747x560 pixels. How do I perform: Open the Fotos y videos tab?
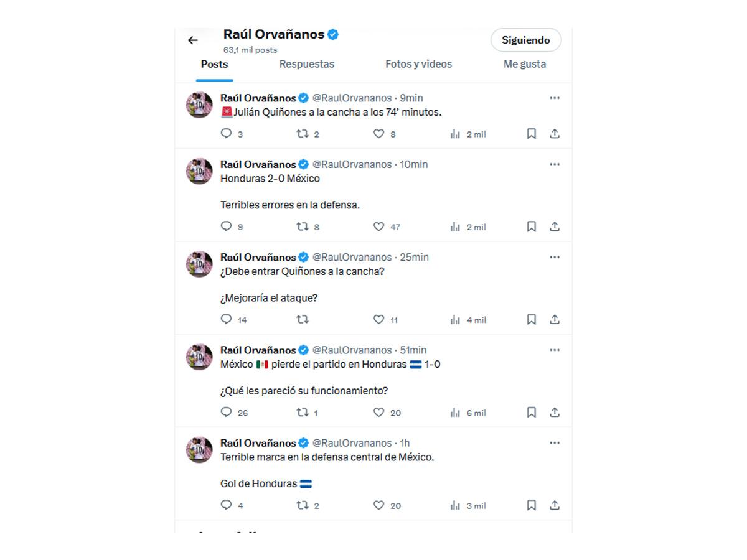tap(418, 64)
